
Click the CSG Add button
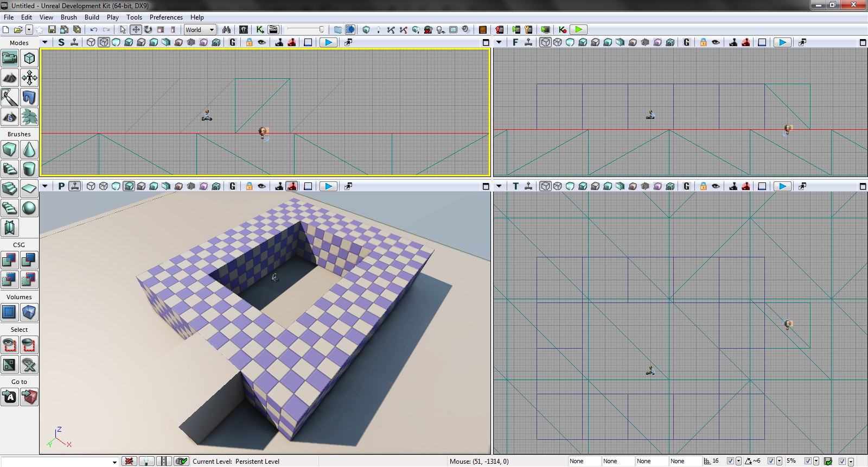pos(9,260)
